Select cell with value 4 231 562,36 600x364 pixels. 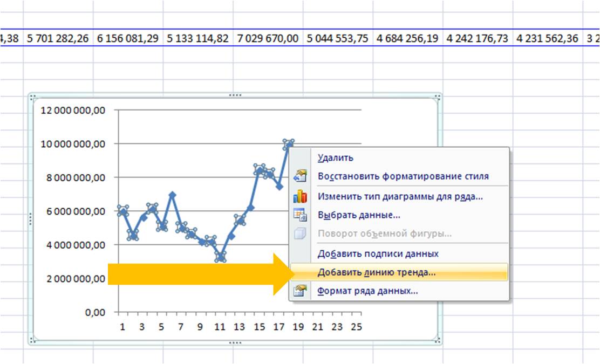pyautogui.click(x=548, y=38)
